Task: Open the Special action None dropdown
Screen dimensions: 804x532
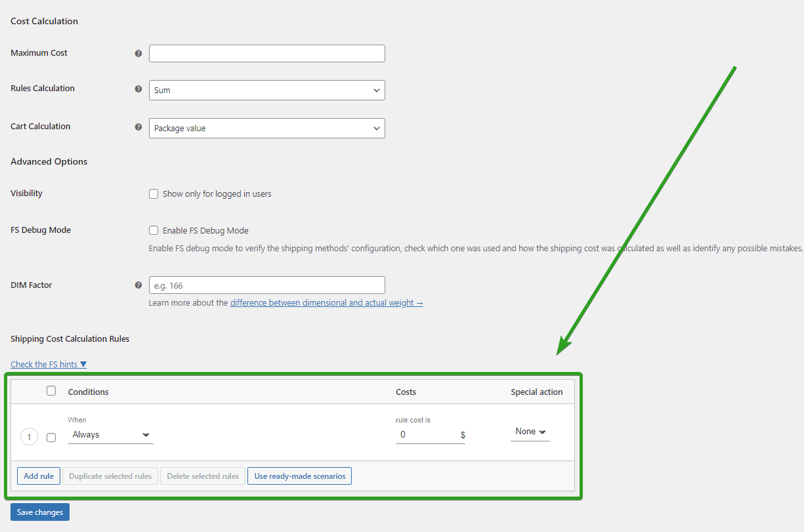Action: pyautogui.click(x=530, y=432)
